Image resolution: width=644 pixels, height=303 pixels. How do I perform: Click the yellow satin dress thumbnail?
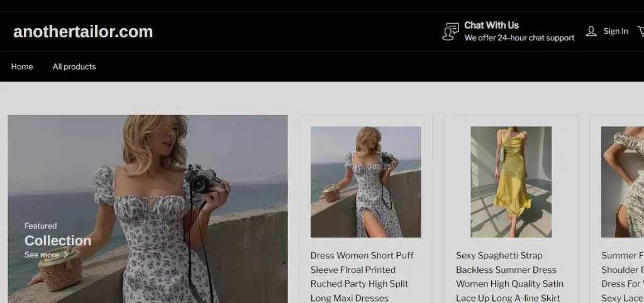coord(511,182)
